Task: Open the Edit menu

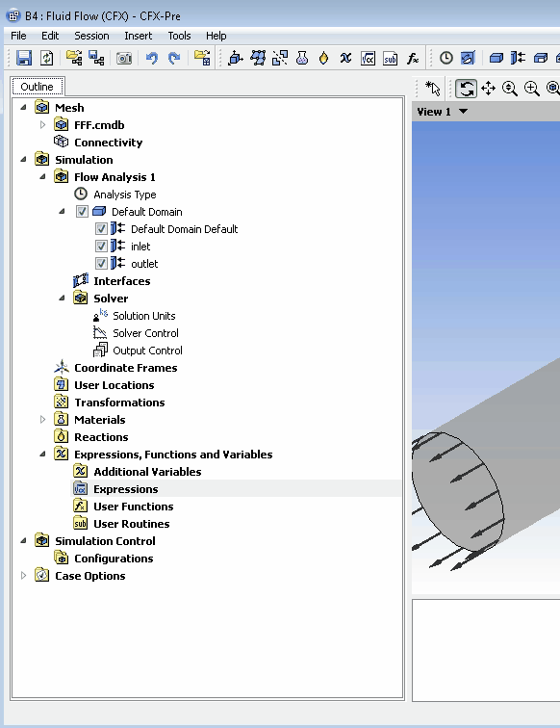Action: (50, 36)
